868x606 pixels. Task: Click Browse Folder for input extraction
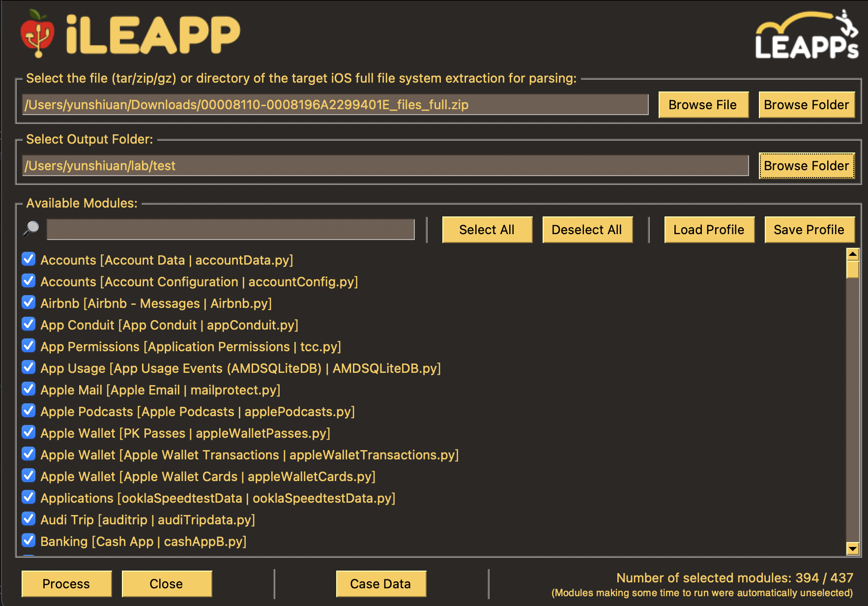pos(807,105)
